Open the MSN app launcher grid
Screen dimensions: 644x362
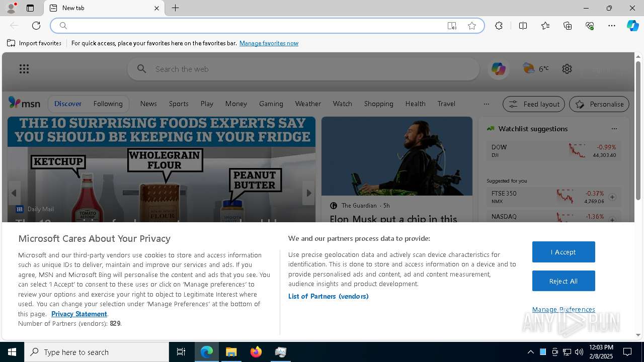click(24, 69)
